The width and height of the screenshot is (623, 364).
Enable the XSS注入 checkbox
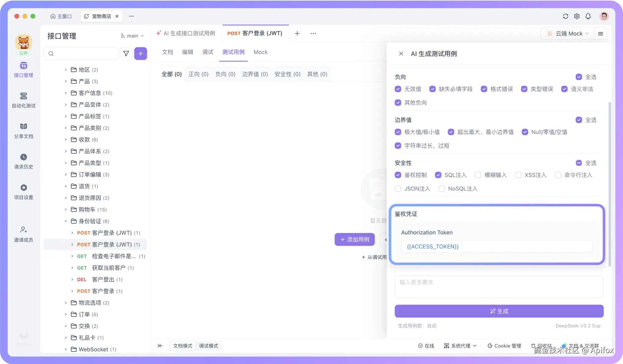point(518,175)
